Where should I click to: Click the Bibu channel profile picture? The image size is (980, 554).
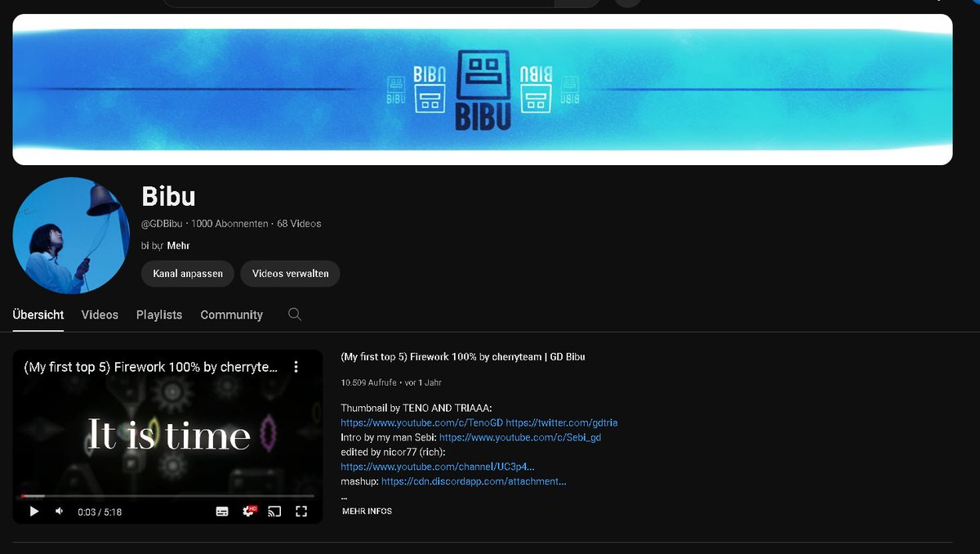(x=70, y=235)
